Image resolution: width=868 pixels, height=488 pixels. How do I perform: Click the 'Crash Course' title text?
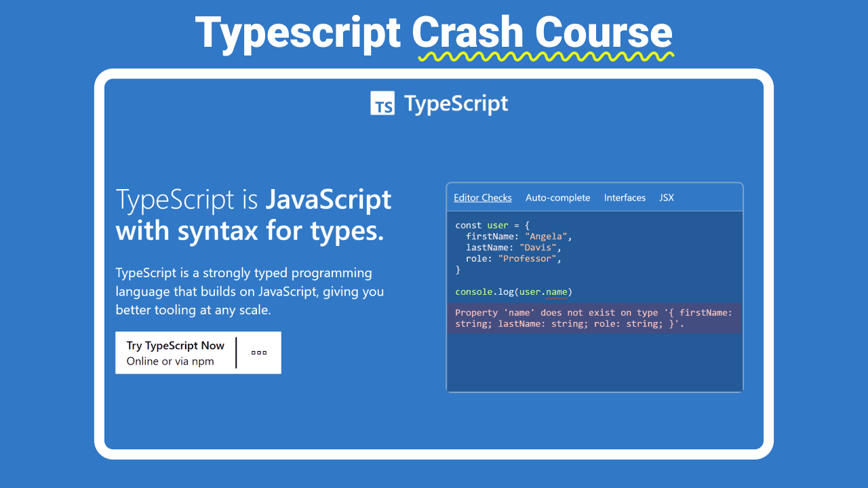point(542,32)
